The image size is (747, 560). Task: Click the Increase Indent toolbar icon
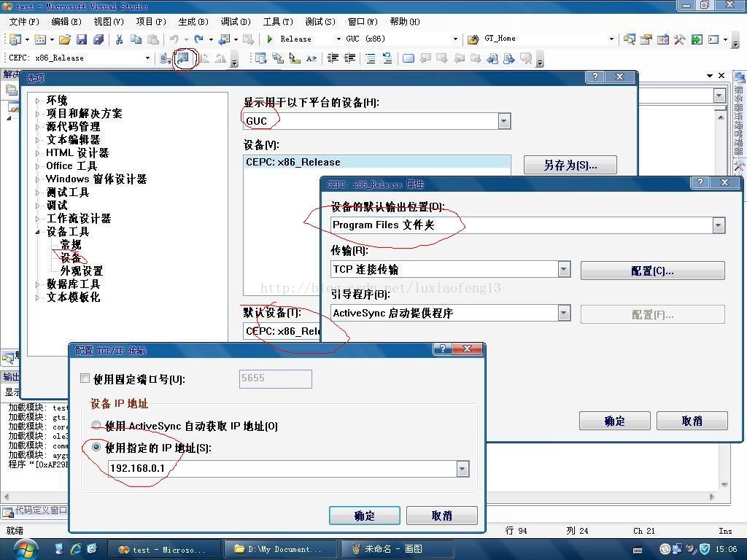pyautogui.click(x=349, y=58)
